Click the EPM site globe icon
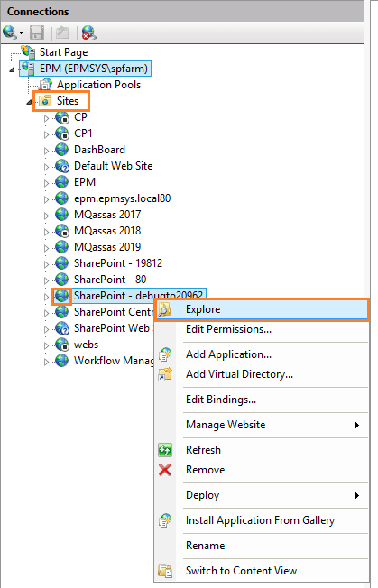Viewport: 378px width, 588px height. pyautogui.click(x=62, y=182)
